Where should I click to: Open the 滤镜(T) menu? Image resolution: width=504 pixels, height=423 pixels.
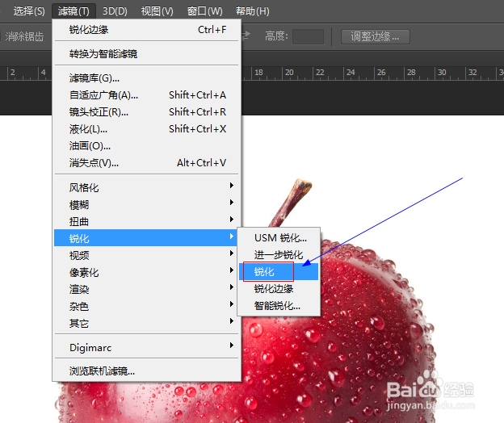[x=73, y=11]
